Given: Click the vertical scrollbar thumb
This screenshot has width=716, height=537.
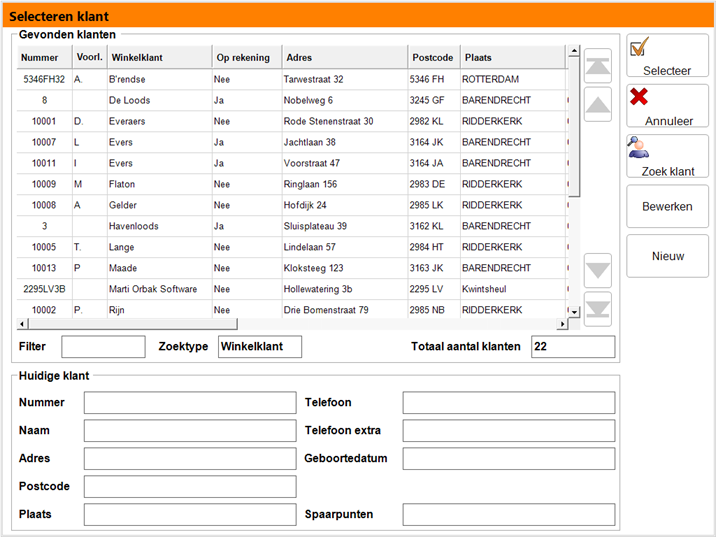Looking at the screenshot, I should (x=574, y=126).
